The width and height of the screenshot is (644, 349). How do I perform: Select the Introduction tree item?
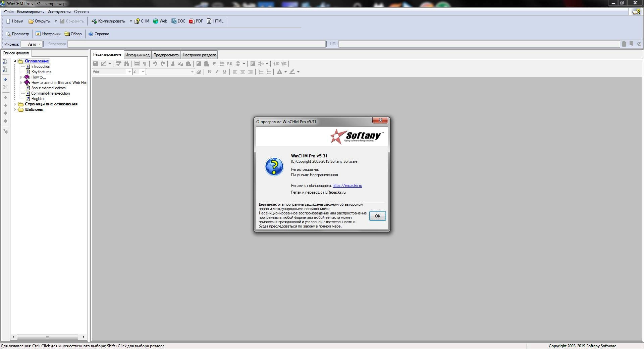pos(41,67)
